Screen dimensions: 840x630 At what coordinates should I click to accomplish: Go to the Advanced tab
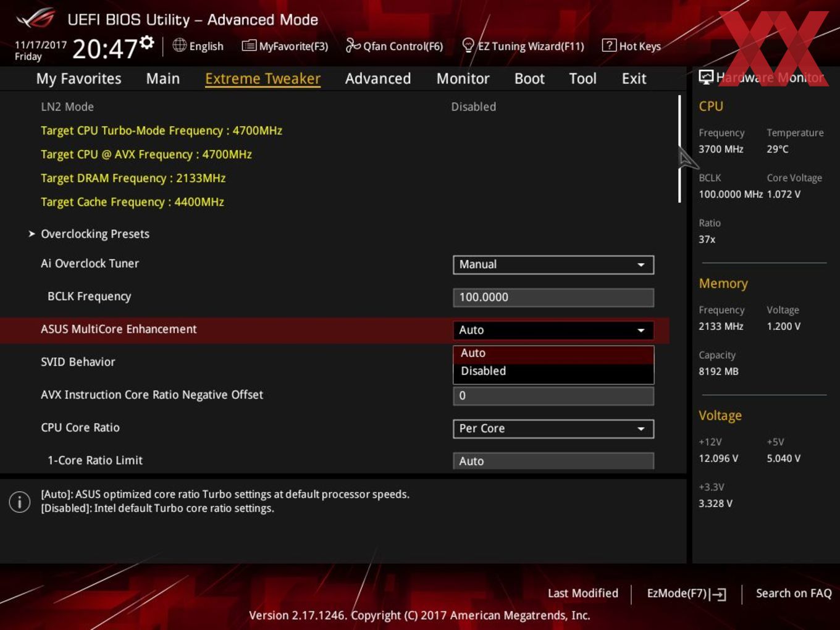[378, 78]
